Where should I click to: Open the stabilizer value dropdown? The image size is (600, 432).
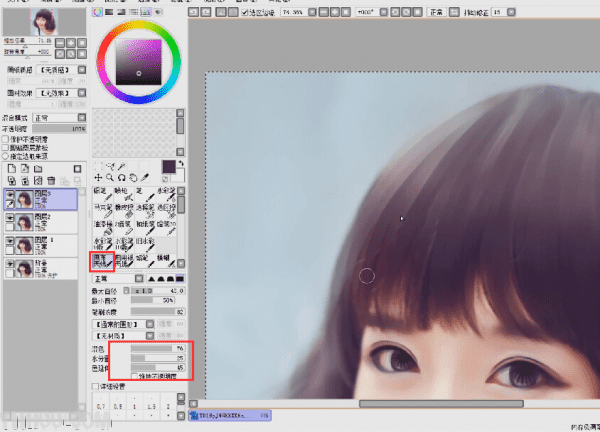[511, 12]
